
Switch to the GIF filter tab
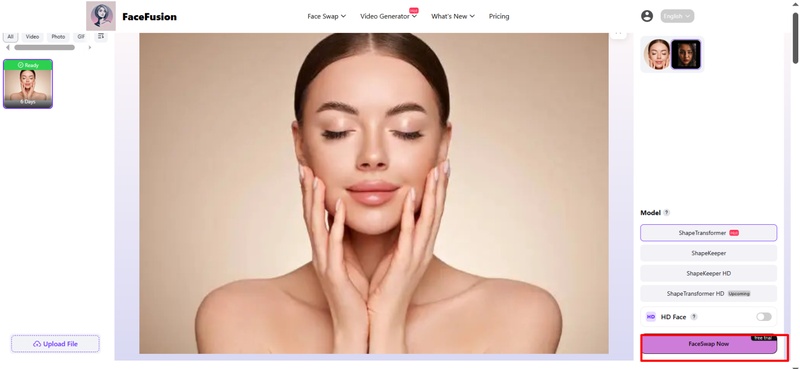click(81, 37)
